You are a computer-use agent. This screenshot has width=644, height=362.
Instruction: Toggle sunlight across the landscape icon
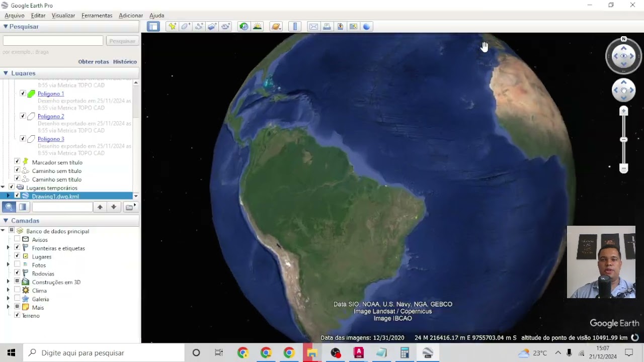[x=257, y=27]
